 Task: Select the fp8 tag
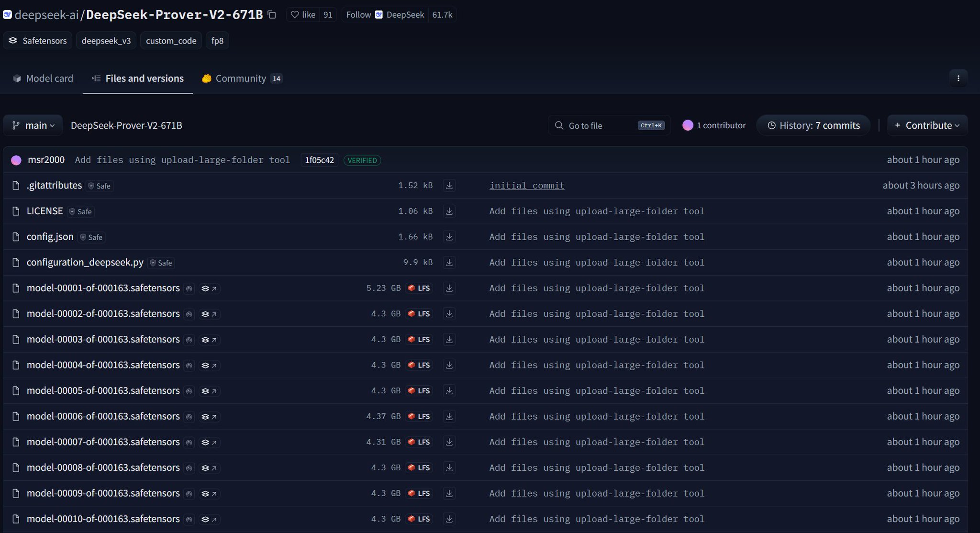[x=217, y=41]
